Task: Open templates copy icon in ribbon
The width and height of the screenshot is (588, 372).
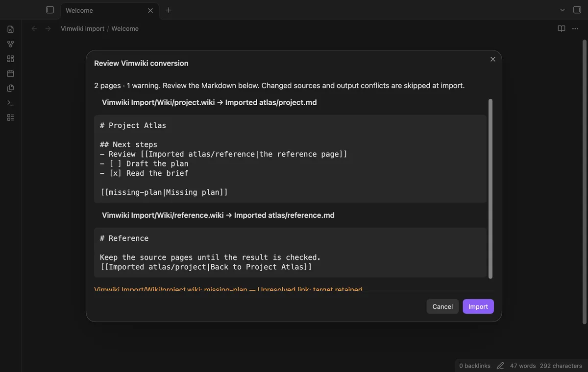Action: (x=10, y=88)
